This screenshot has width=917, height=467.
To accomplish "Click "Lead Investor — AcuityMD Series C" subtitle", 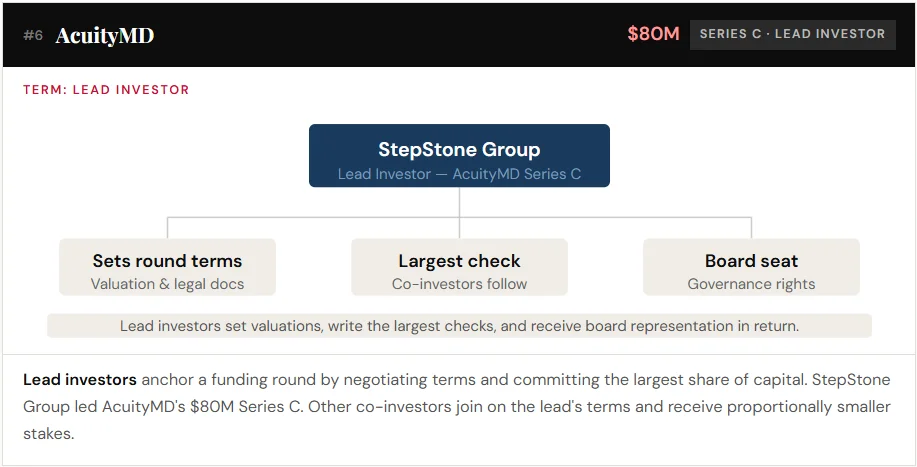I will (x=459, y=174).
